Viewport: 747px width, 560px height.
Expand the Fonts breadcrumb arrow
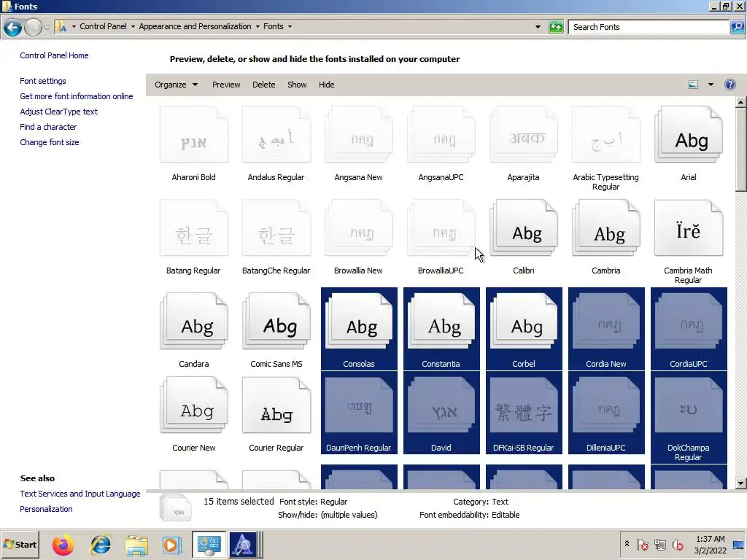290,27
